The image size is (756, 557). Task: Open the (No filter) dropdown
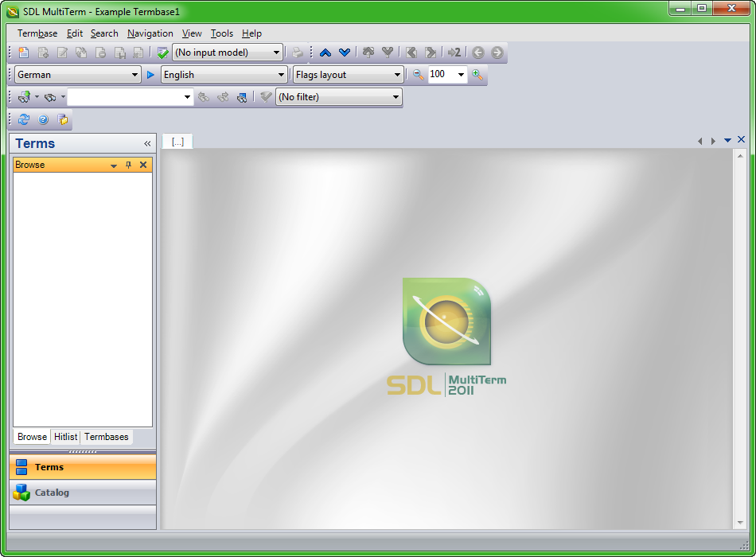339,97
